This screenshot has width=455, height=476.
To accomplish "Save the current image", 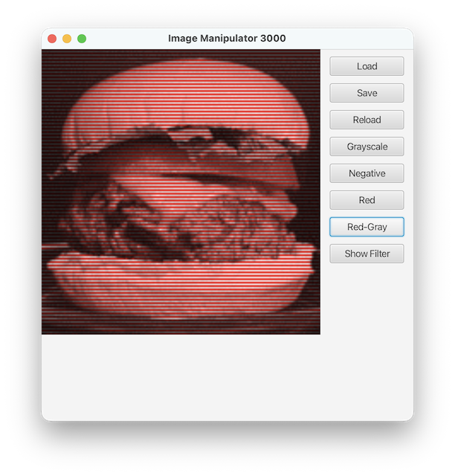I will pos(367,93).
